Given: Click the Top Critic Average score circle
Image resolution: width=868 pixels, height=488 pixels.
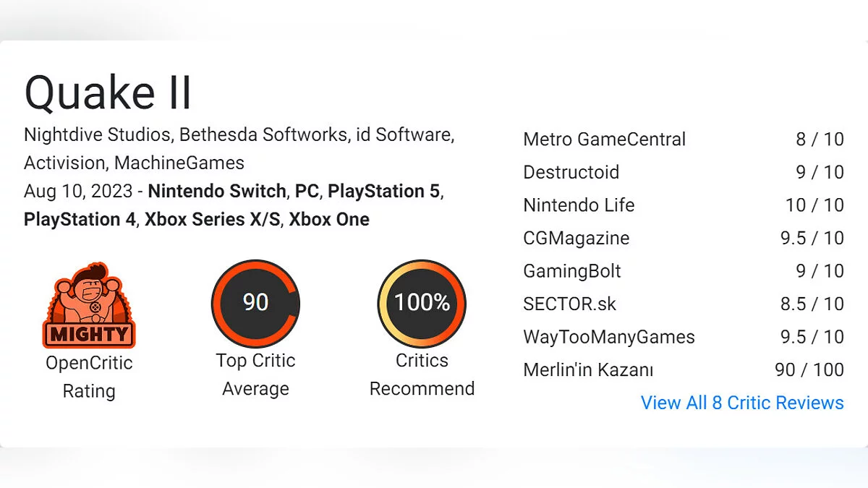Looking at the screenshot, I should pyautogui.click(x=255, y=303).
